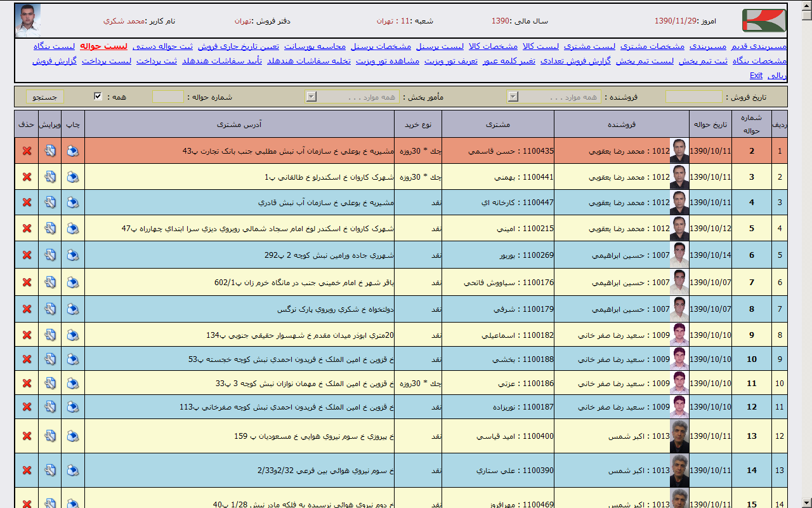Screen dimensions: 812x508
Task: Open the لیست مشتری menu link
Action: tap(589, 46)
